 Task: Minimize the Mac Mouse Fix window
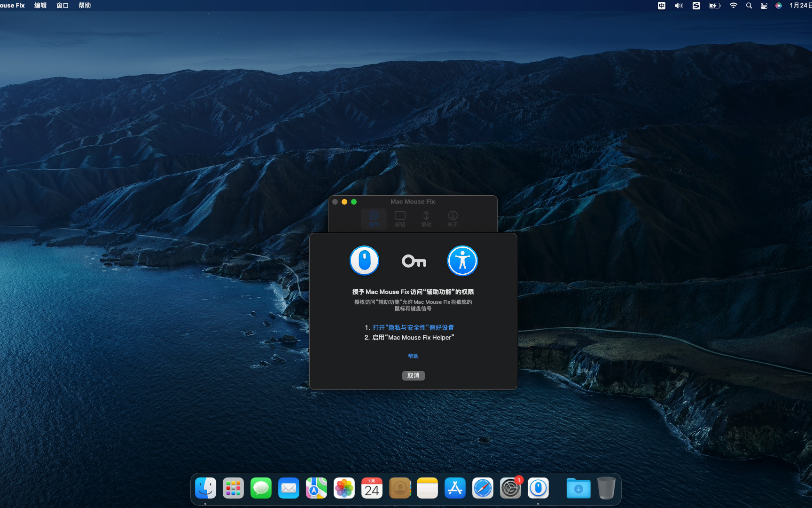click(x=344, y=202)
